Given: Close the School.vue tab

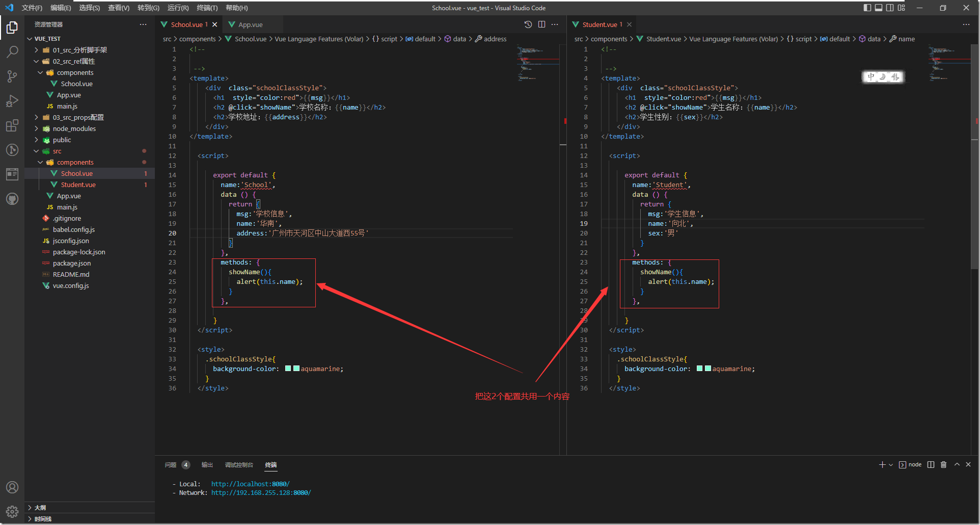Looking at the screenshot, I should pos(215,24).
